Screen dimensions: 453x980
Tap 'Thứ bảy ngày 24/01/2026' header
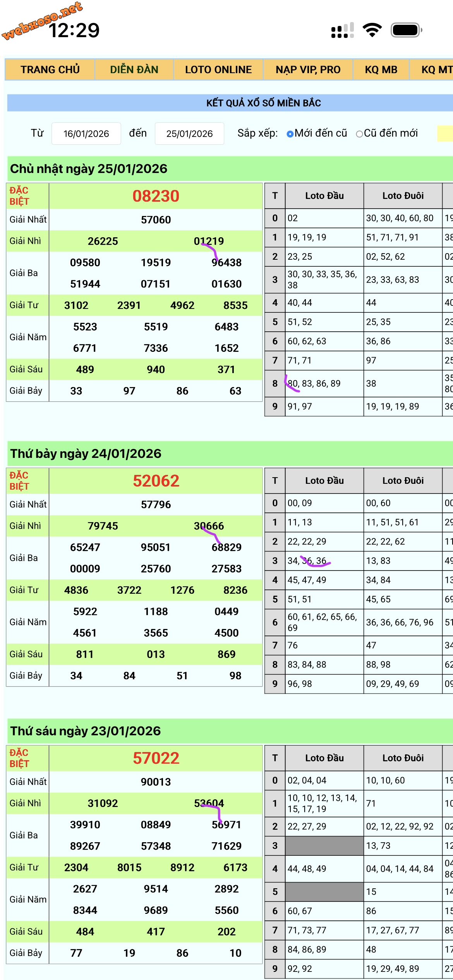[86, 454]
